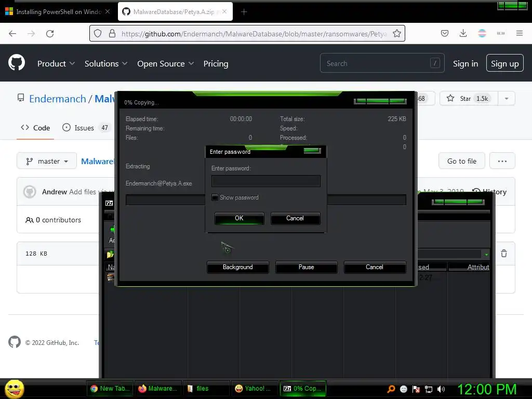This screenshot has width=532, height=399.
Task: Open the Firefox hamburger menu
Action: point(520,33)
